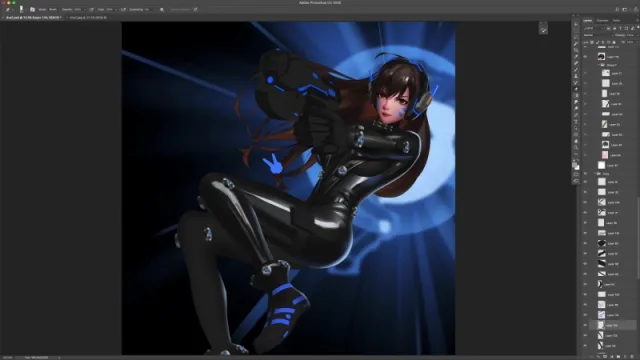Toggle lock all padlock icon
Viewport: 640px width, 360px height.
pyautogui.click(x=614, y=42)
